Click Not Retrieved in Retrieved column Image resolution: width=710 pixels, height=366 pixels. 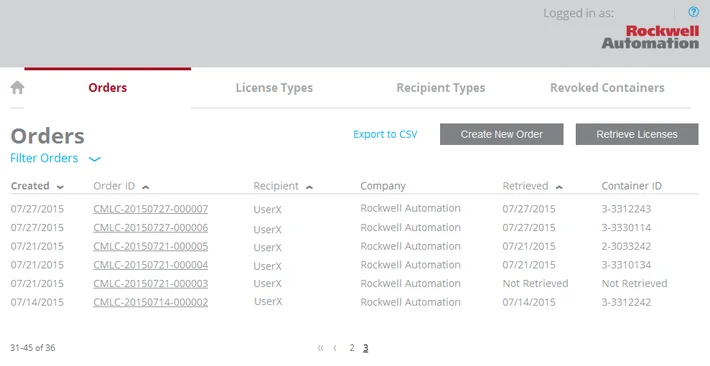point(535,284)
